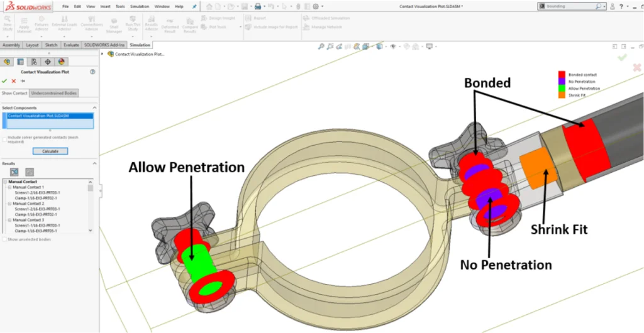The width and height of the screenshot is (644, 333).
Task: Switch to the Underconstrained Bodies tab
Action: click(54, 93)
